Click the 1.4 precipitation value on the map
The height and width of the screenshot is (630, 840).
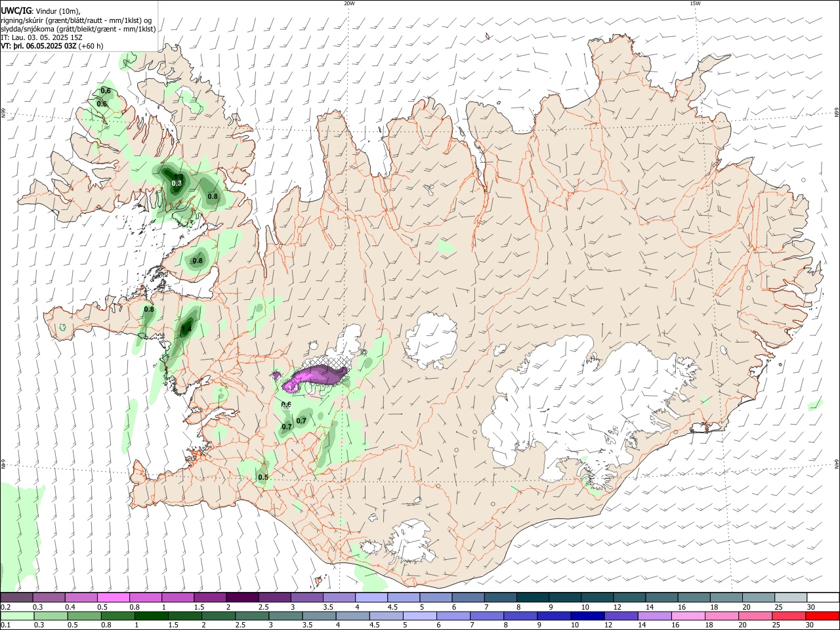tap(186, 329)
